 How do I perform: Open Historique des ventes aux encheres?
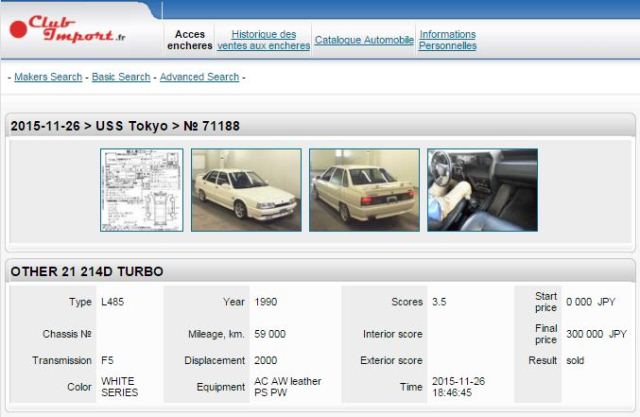click(263, 40)
